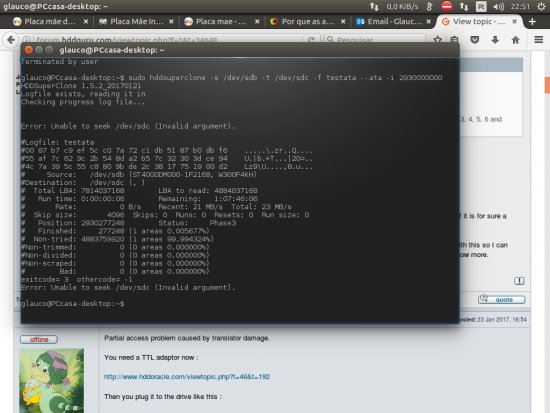
Task: Go to the Firefox home page icon
Action: (x=515, y=40)
